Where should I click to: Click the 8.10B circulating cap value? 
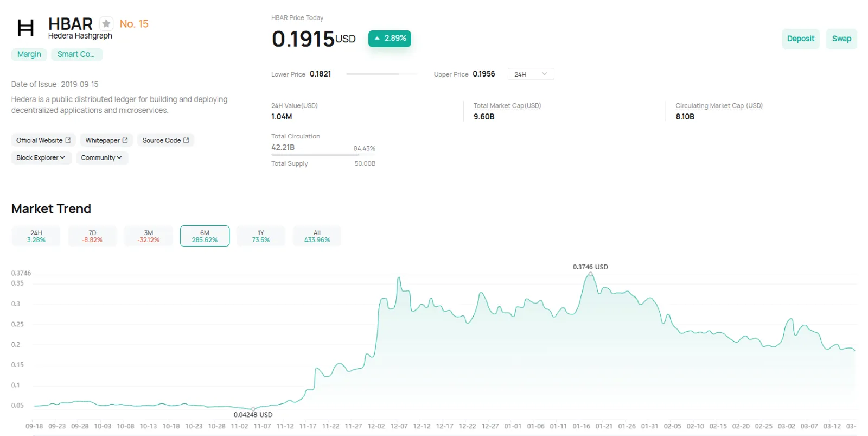pos(685,117)
